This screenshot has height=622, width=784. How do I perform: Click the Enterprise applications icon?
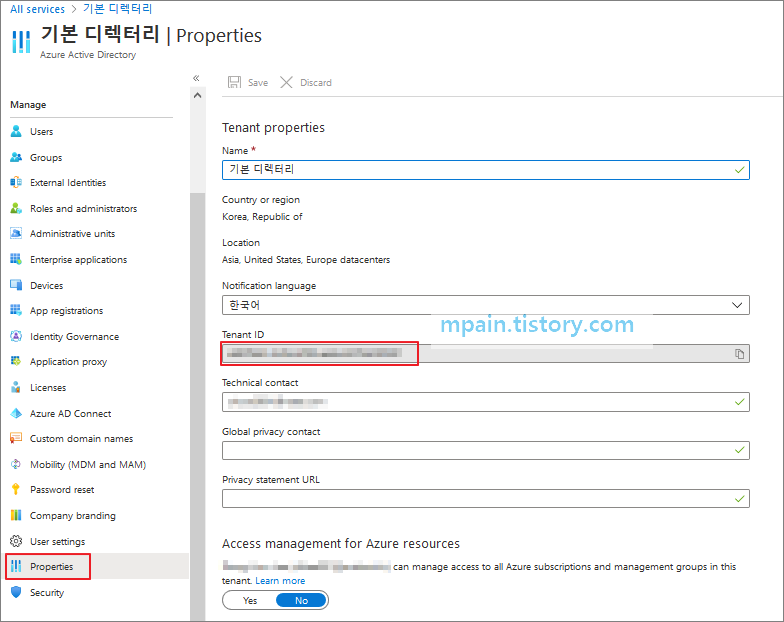tap(16, 259)
